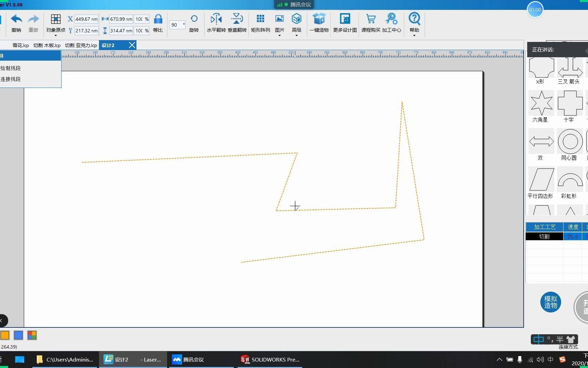Click the 01:00 meeting timer bubble
Image resolution: width=588 pixels, height=368 pixels.
tap(535, 10)
